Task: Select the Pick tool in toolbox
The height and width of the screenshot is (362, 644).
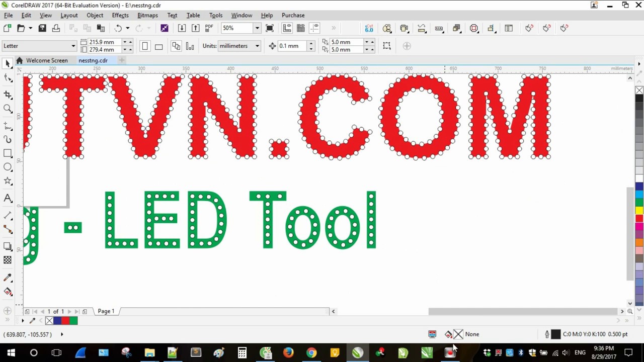Action: pyautogui.click(x=8, y=63)
